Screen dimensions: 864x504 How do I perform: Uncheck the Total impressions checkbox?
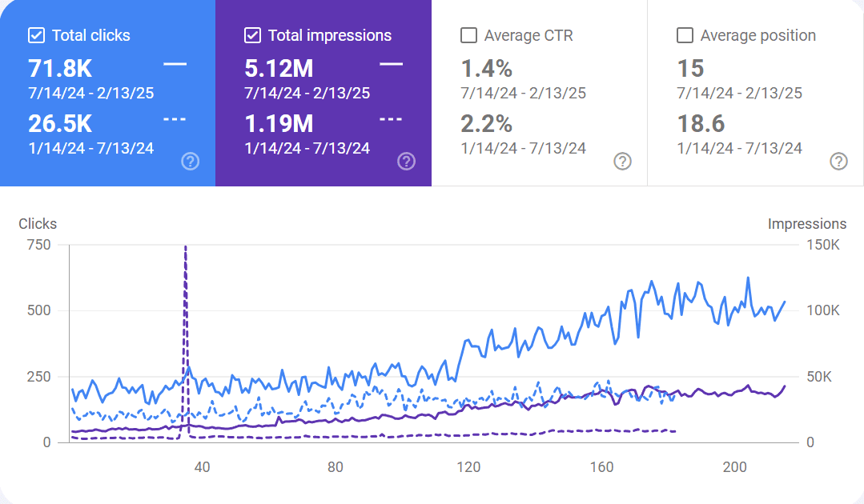pyautogui.click(x=251, y=35)
